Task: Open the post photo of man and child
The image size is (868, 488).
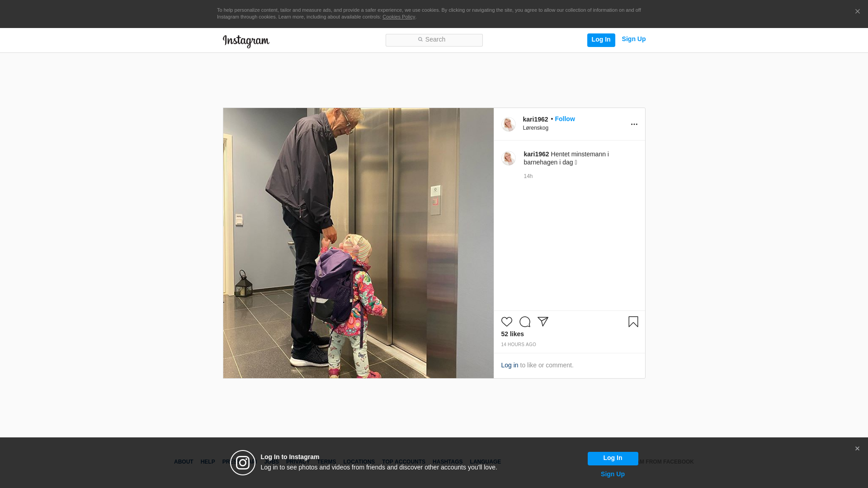Action: (358, 243)
